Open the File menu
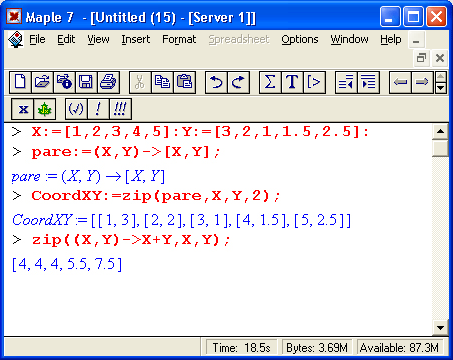The image size is (453, 360). [37, 39]
